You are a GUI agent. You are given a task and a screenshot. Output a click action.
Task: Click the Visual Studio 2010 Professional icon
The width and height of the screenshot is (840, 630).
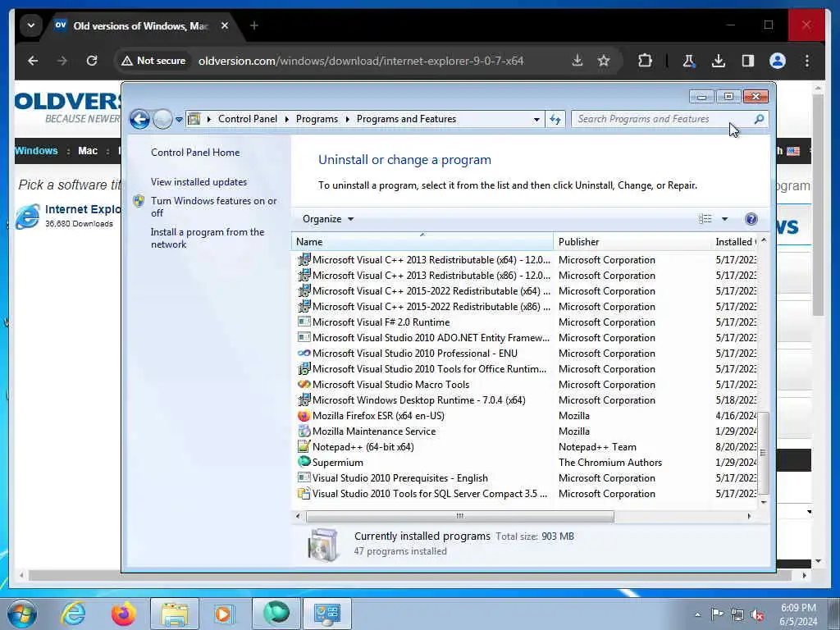(304, 353)
